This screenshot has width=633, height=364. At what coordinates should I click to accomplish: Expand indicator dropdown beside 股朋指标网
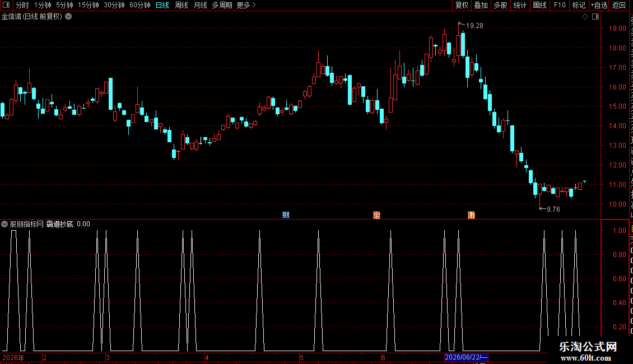[4, 224]
